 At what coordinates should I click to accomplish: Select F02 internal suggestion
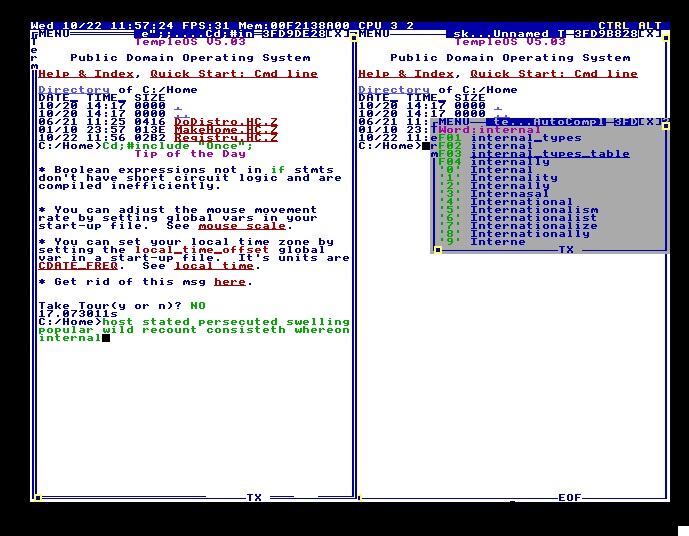tap(486, 146)
